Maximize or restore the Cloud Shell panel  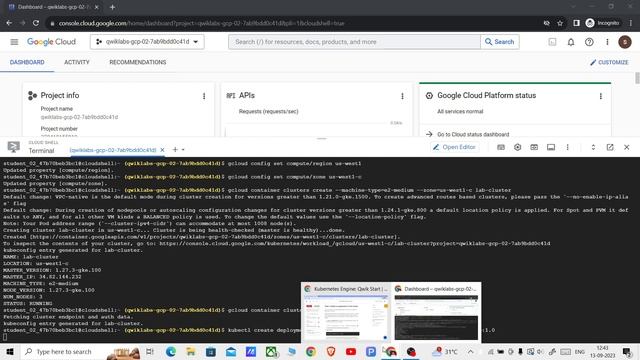click(593, 147)
